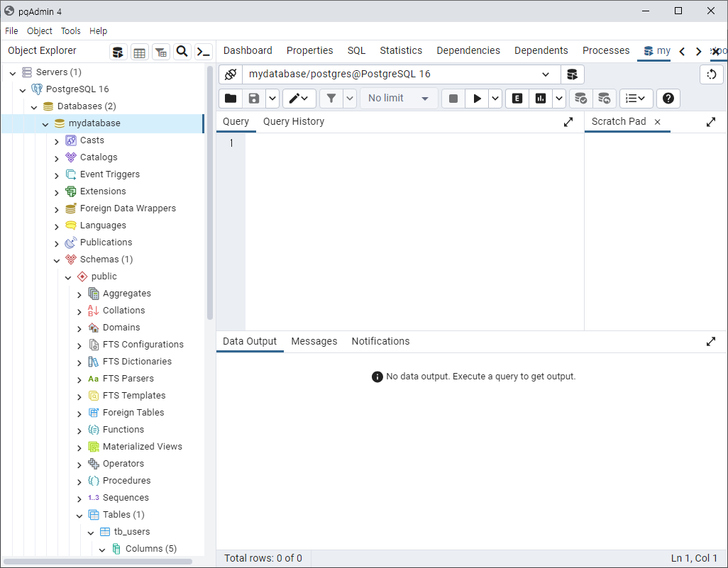728x568 pixels.
Task: Maximize the Scratch Pad panel using expand arrow
Action: pyautogui.click(x=711, y=122)
